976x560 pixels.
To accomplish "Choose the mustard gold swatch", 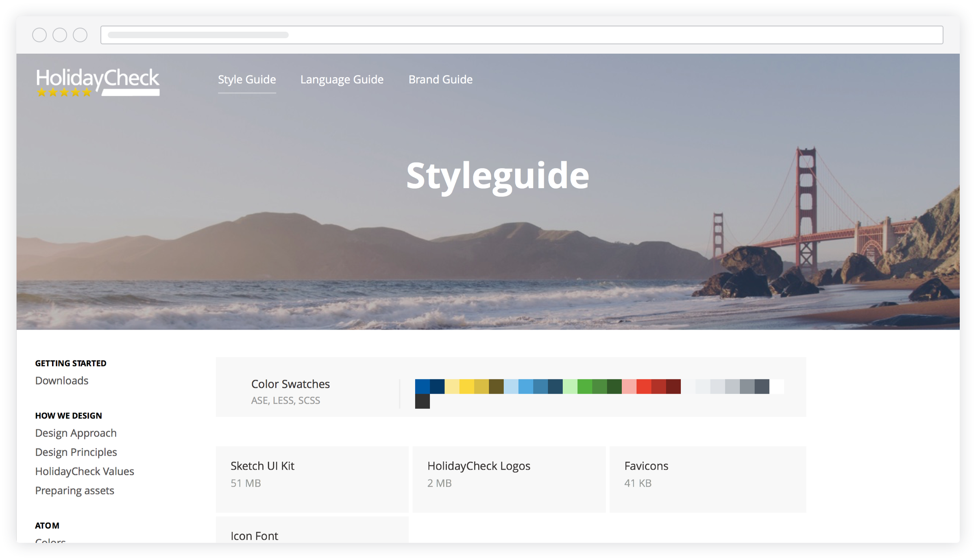I will (x=481, y=386).
